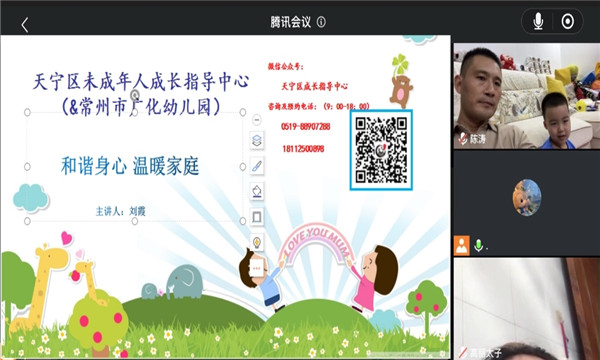600x360 pixels.
Task: Click the heading 天宁区未成年人成长指导中心
Action: (x=141, y=81)
